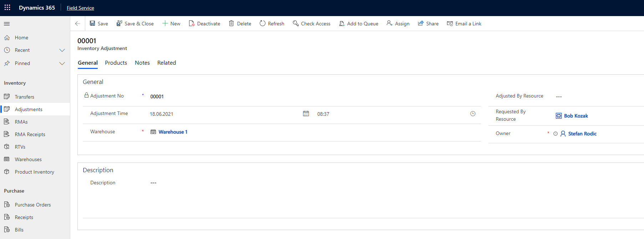The image size is (644, 239).
Task: Refresh the form
Action: pyautogui.click(x=272, y=24)
